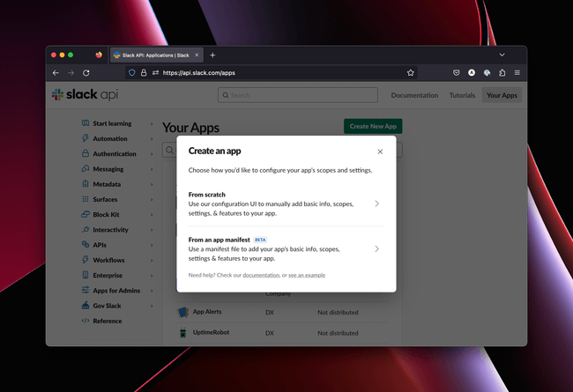
Task: Click the Slack API logo
Action: [x=85, y=94]
